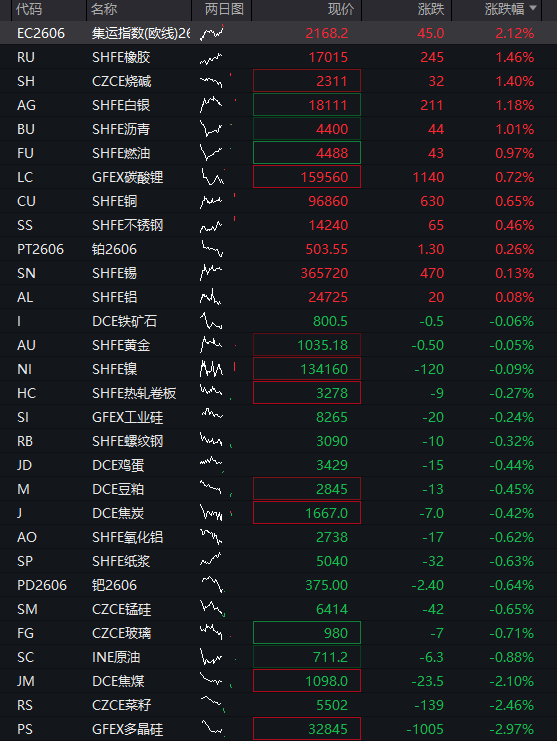The image size is (557, 741).
Task: View SHFE橡胶 two-day mini chart
Action: [x=211, y=58]
